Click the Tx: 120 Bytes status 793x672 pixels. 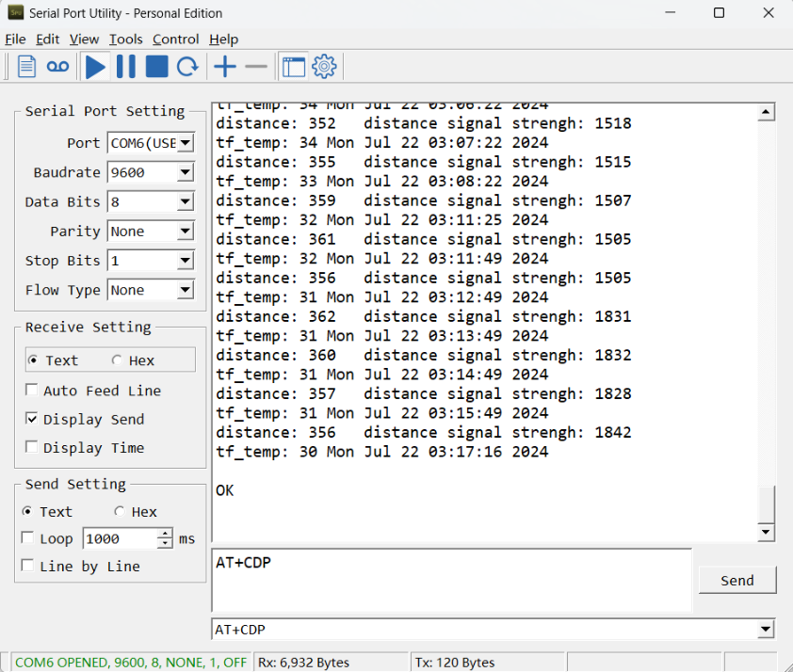pos(455,663)
